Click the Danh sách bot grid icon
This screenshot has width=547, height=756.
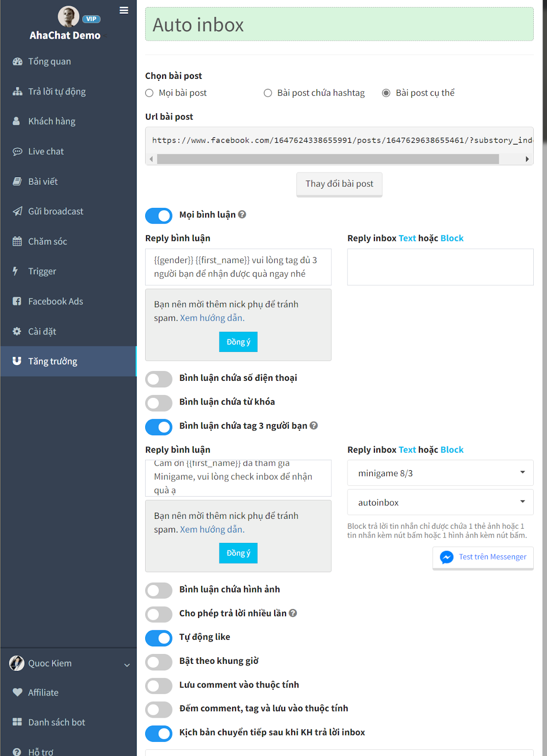(x=17, y=722)
